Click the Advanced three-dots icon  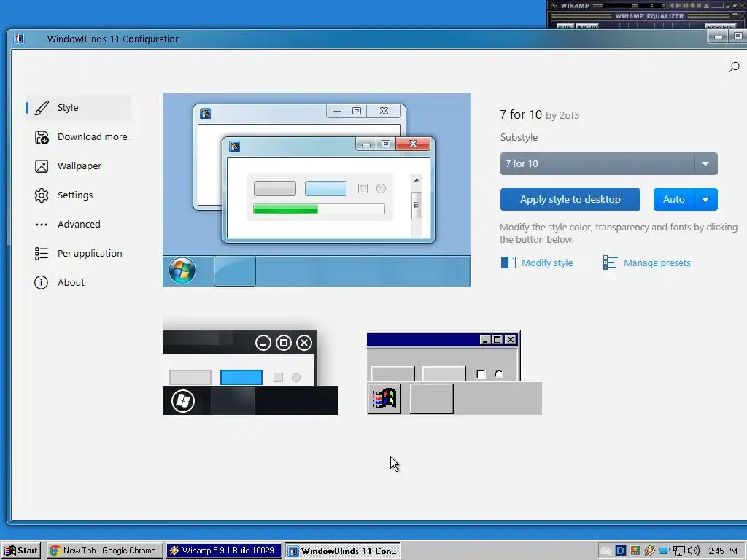pyautogui.click(x=42, y=225)
